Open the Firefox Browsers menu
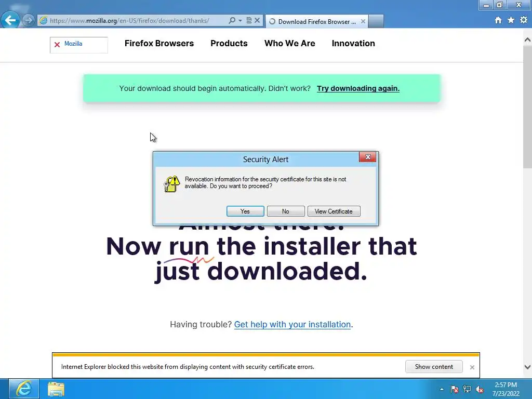 tap(159, 44)
